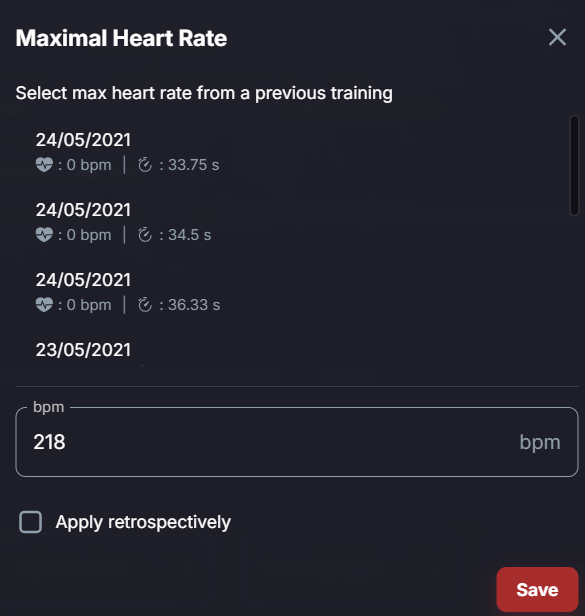This screenshot has height=616, width=585.
Task: Focus the bpm input field showing 218
Action: coord(297,442)
